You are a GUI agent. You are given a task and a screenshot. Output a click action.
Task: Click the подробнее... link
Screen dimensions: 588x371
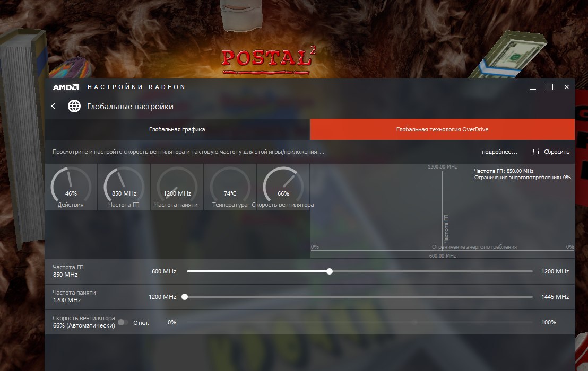(499, 152)
